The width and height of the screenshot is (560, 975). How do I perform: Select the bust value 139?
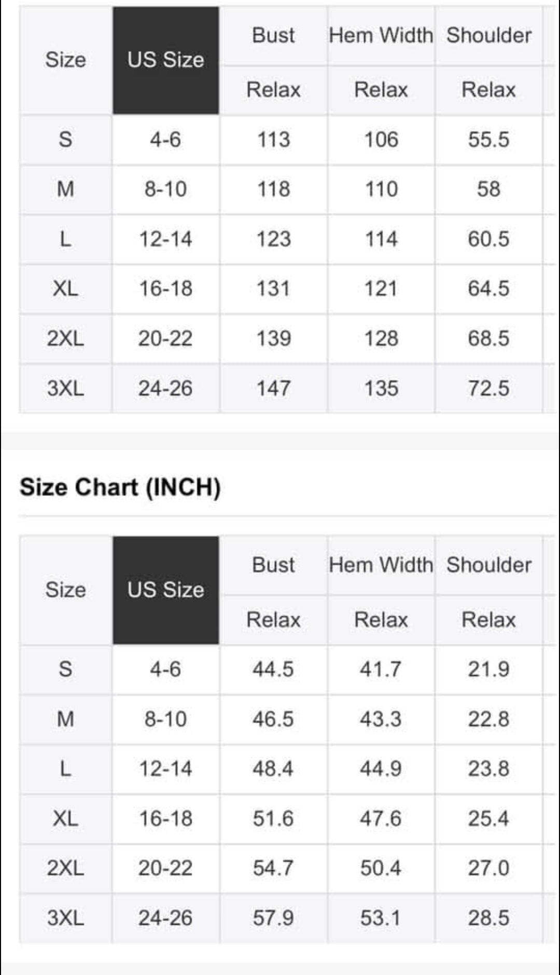(273, 338)
